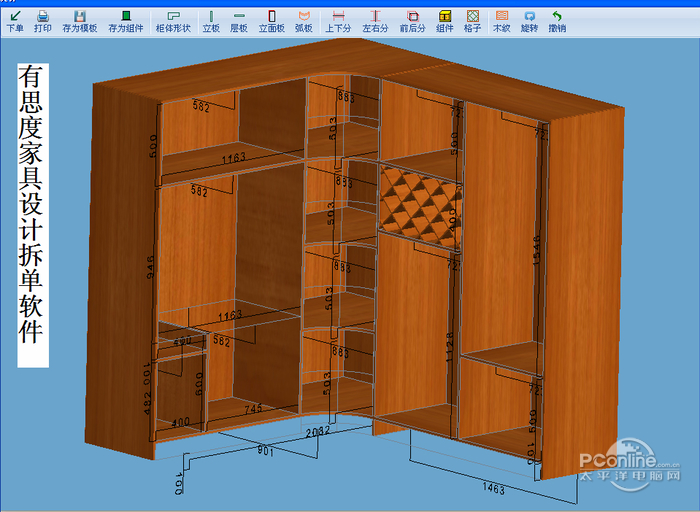Open the 柜体形状 cabinet shape tool
This screenshot has height=512, width=700.
tap(173, 21)
